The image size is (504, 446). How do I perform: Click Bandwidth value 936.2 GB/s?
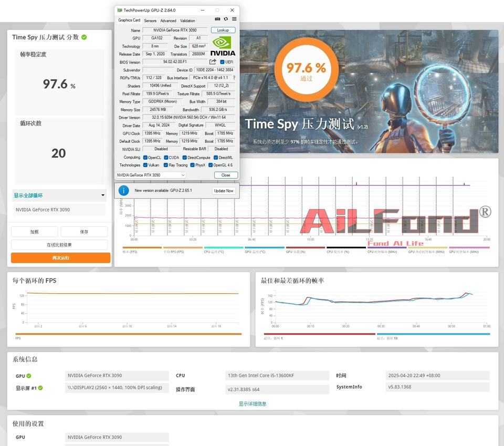pos(218,109)
